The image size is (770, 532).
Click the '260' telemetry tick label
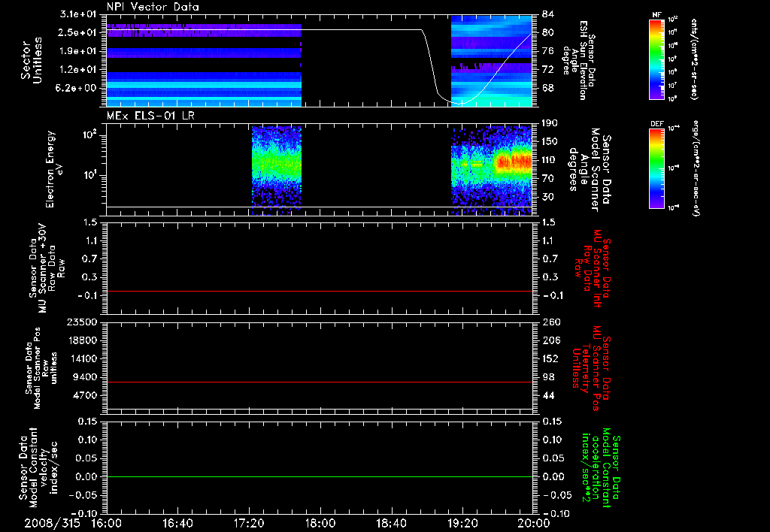coord(550,322)
